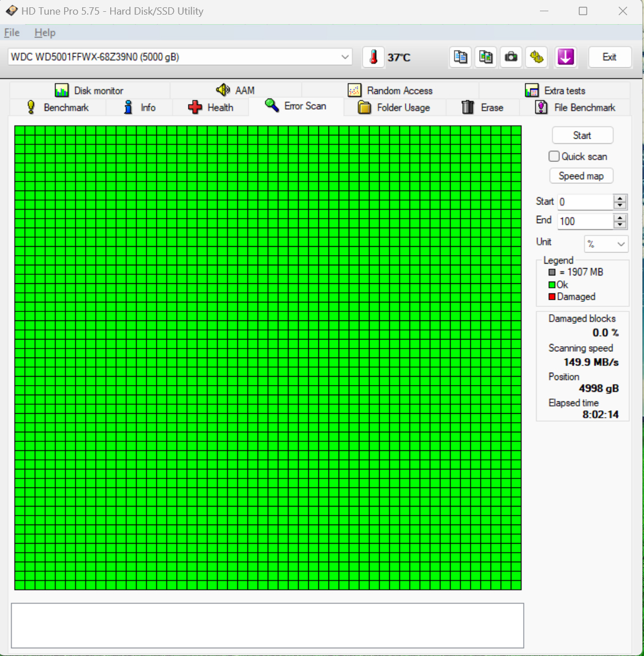
Task: Click the AAM speaker icon
Action: 223,89
